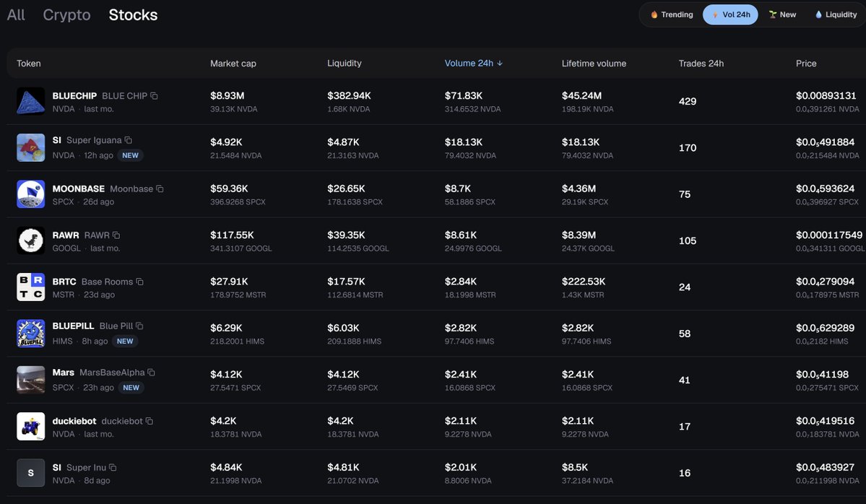Image resolution: width=866 pixels, height=504 pixels.
Task: Select the Vol 24h filter
Action: (730, 15)
